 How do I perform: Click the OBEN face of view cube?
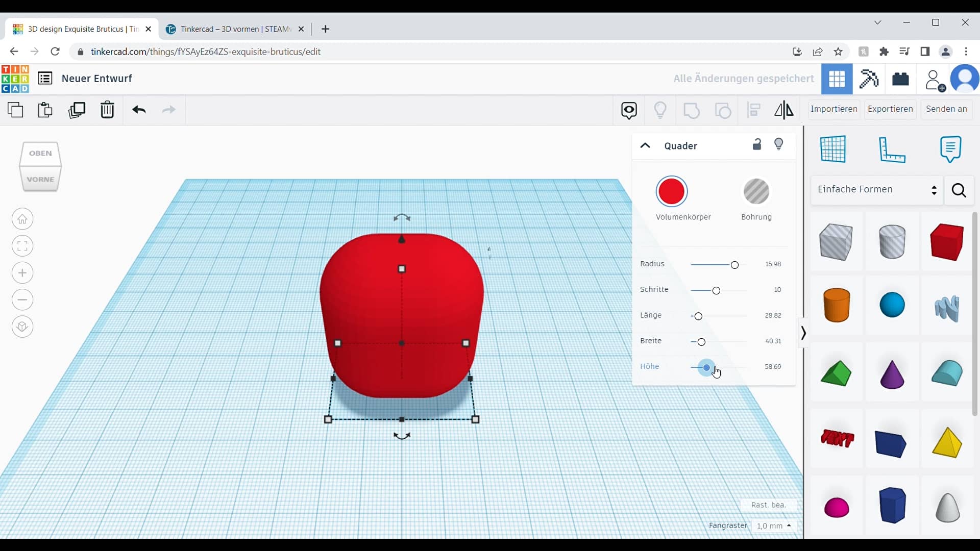(x=40, y=154)
